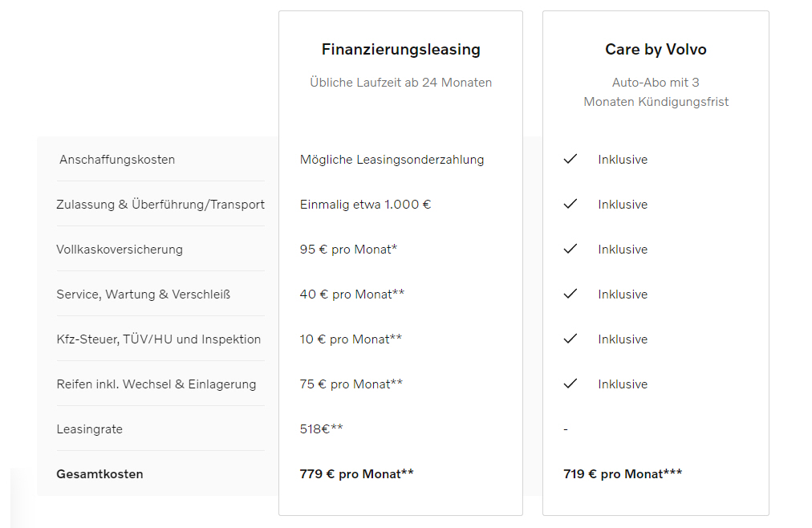Click the '719 € pro Monat***' total
Image resolution: width=812 pixels, height=528 pixels.
(x=623, y=474)
